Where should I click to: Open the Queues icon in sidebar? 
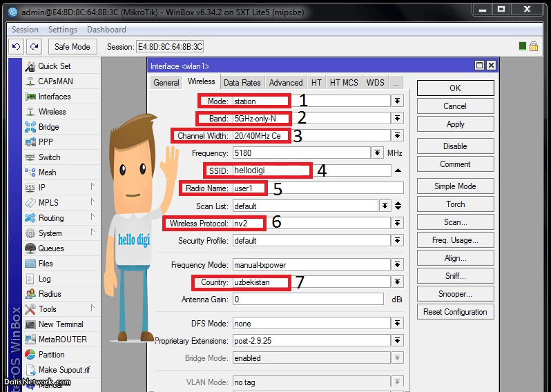click(30, 248)
